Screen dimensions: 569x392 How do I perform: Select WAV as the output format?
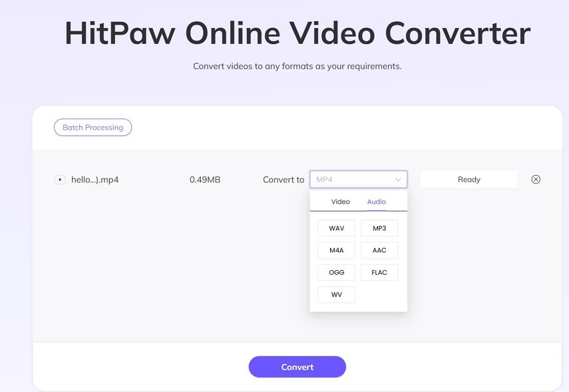[336, 228]
